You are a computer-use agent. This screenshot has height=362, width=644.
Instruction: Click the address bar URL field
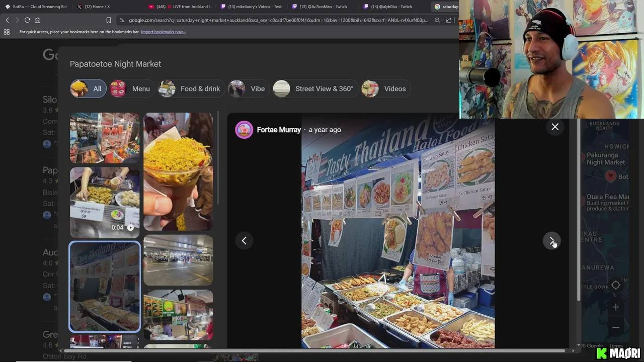tap(278, 20)
